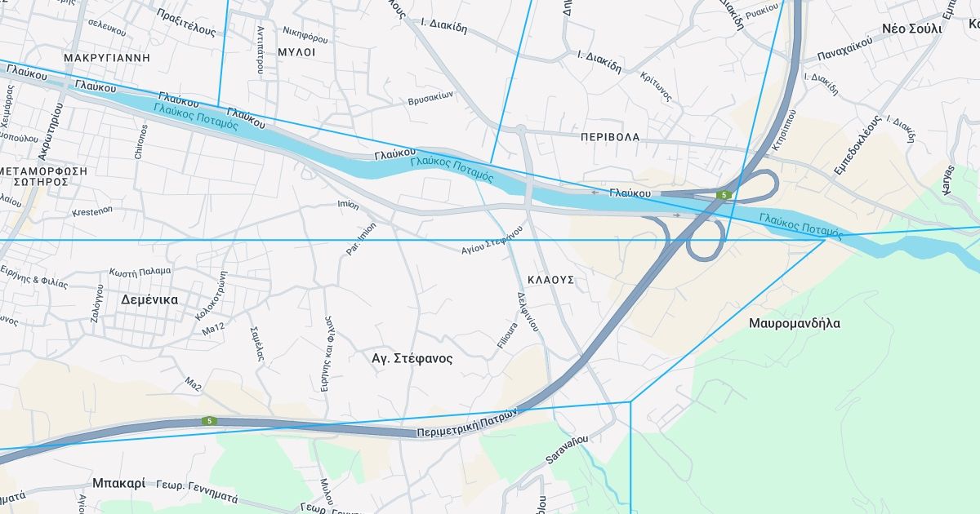Select the Αγ. Στέφανος neighborhood label
980x514 pixels.
pyautogui.click(x=412, y=358)
